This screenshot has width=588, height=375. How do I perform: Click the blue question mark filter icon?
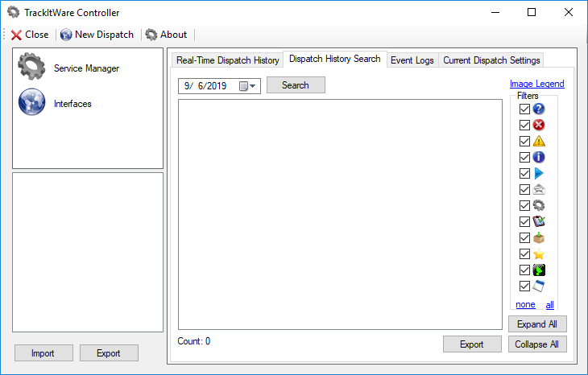click(x=539, y=109)
